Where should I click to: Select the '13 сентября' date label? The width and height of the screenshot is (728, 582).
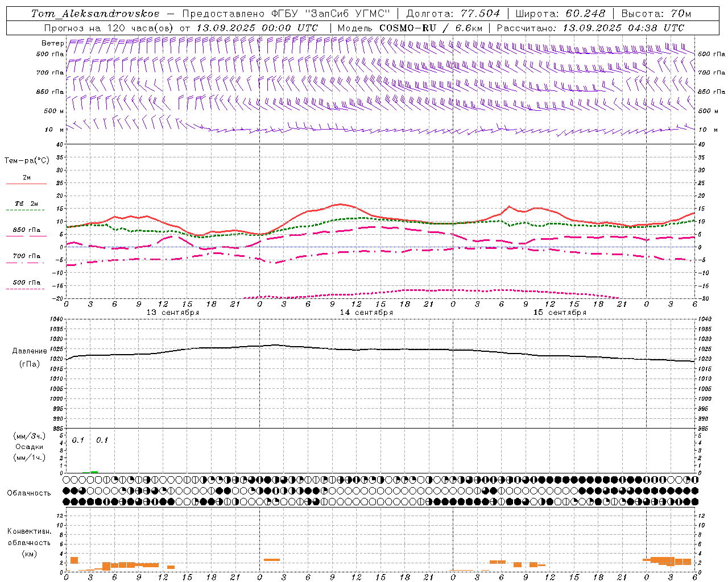(x=173, y=313)
